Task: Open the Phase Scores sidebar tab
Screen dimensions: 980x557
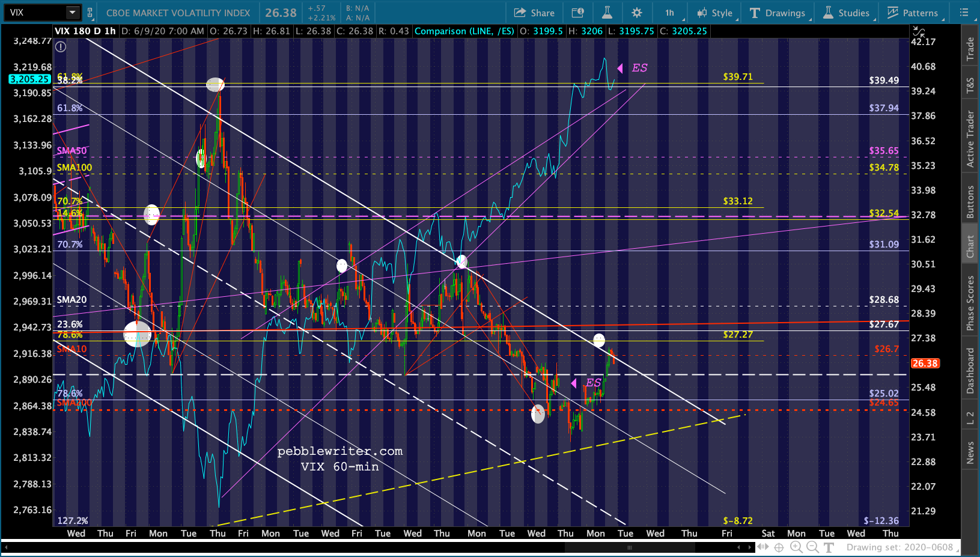Action: pos(970,303)
